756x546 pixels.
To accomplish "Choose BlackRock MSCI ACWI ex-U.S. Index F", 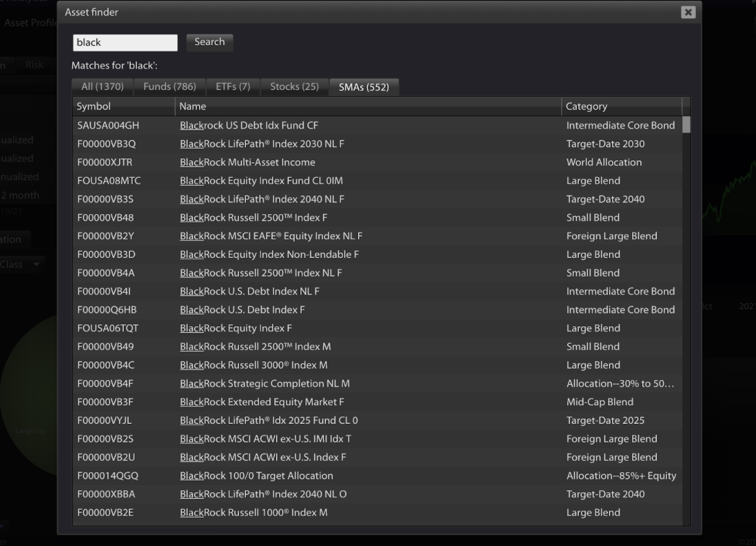I will coord(263,457).
